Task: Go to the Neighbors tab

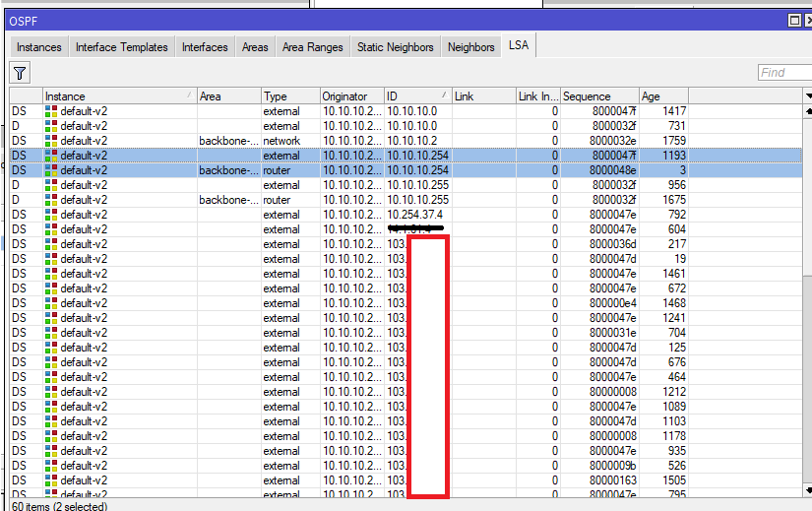Action: 470,47
